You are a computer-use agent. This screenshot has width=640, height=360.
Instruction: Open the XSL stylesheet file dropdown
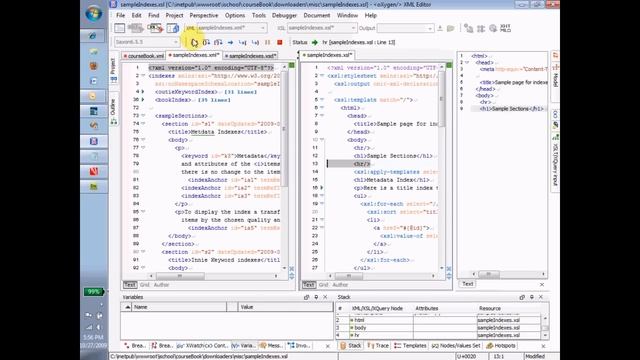(353, 28)
